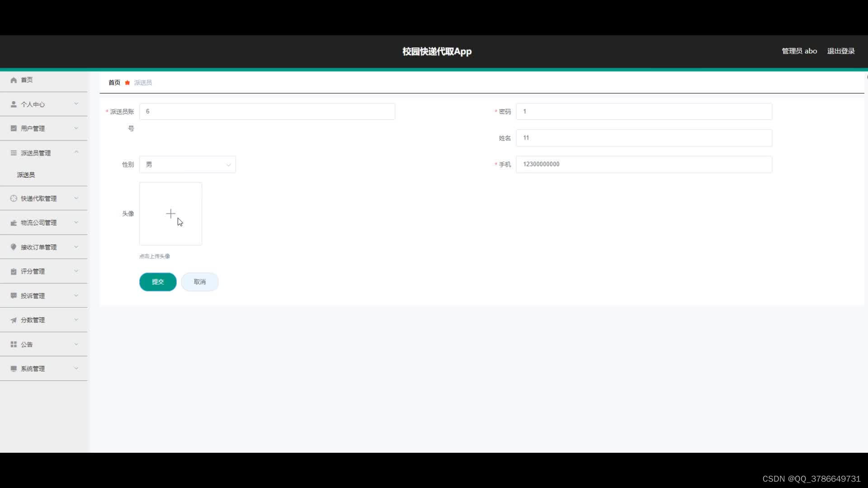Click the 公告 grid icon
Viewport: 868px width, 488px height.
[14, 344]
